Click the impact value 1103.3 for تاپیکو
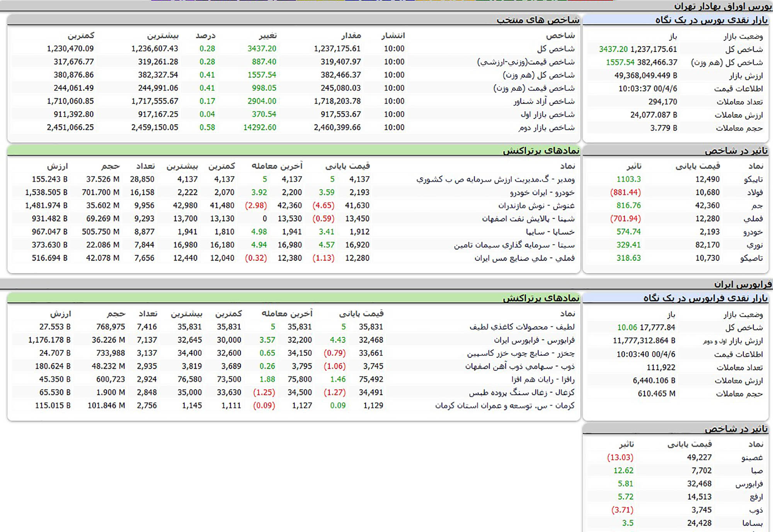 coord(628,179)
